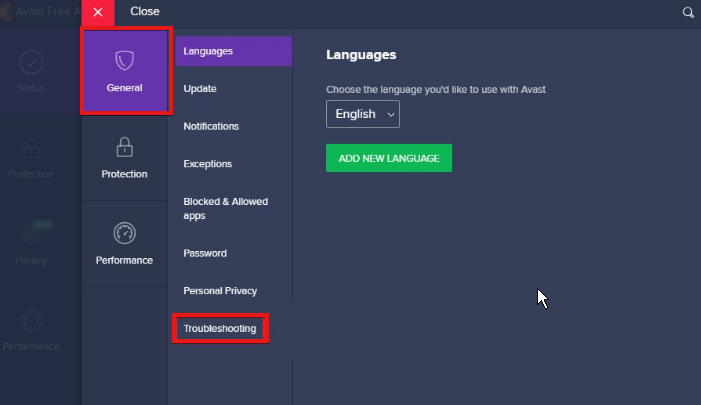Open Personal Privacy settings
701x405 pixels.
tap(220, 291)
